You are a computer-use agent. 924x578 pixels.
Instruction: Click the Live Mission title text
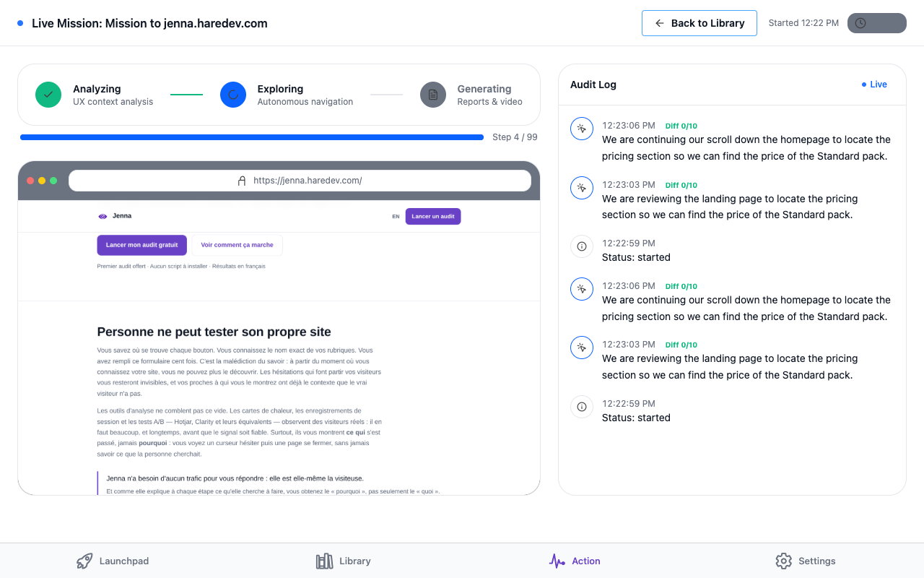(149, 23)
